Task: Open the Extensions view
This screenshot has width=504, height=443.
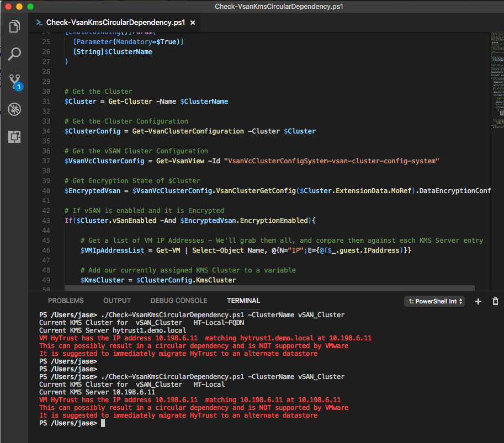Action: point(14,137)
